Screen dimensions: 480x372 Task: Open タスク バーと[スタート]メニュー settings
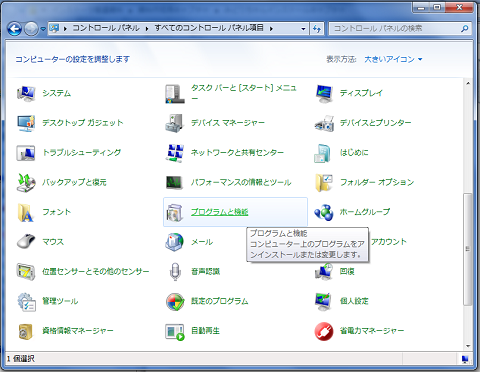point(231,93)
